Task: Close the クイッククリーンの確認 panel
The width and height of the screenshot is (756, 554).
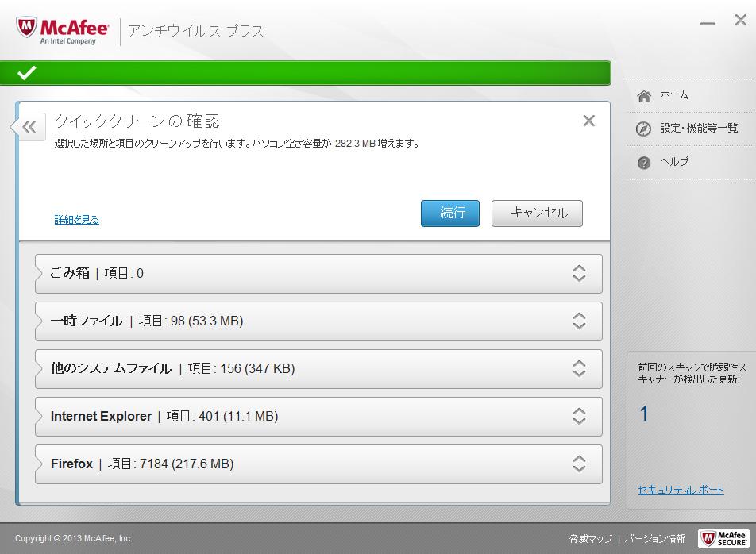Action: [588, 121]
